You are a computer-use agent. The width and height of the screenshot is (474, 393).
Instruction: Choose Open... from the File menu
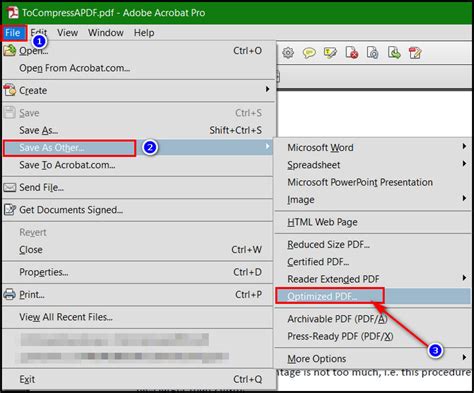pyautogui.click(x=139, y=51)
